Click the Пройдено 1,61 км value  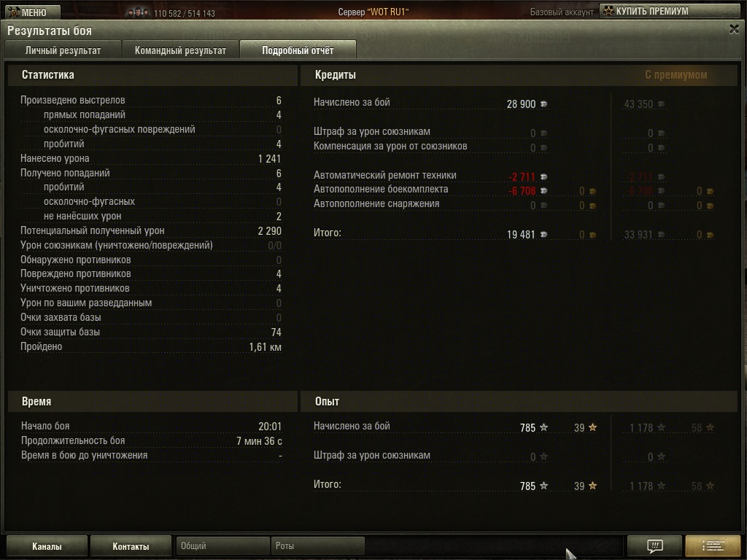click(x=266, y=347)
